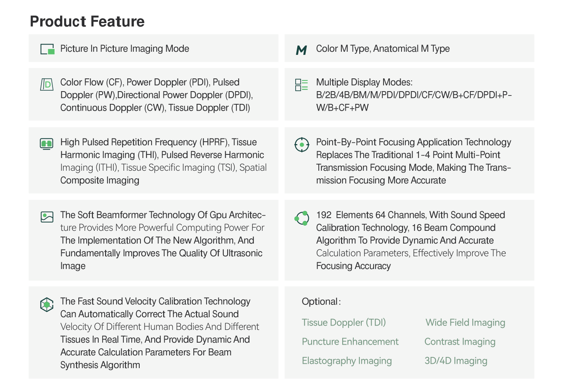Click the 'Picture In Picture Imaging Mode' text
Image resolution: width=571 pixels, height=392 pixels.
pyautogui.click(x=125, y=49)
